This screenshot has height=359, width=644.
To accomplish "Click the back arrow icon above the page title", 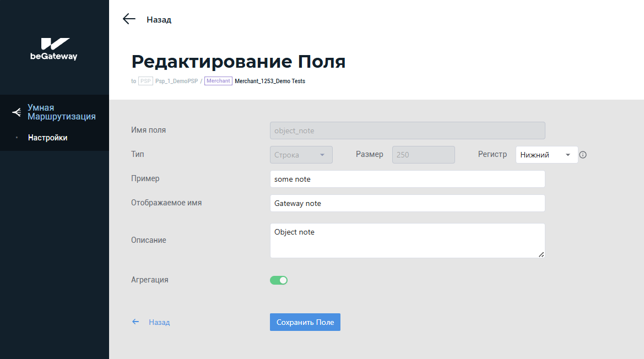I will (x=129, y=19).
